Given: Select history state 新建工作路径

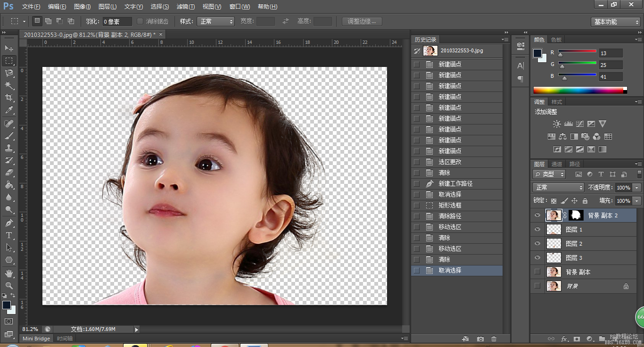Looking at the screenshot, I should click(x=456, y=184).
